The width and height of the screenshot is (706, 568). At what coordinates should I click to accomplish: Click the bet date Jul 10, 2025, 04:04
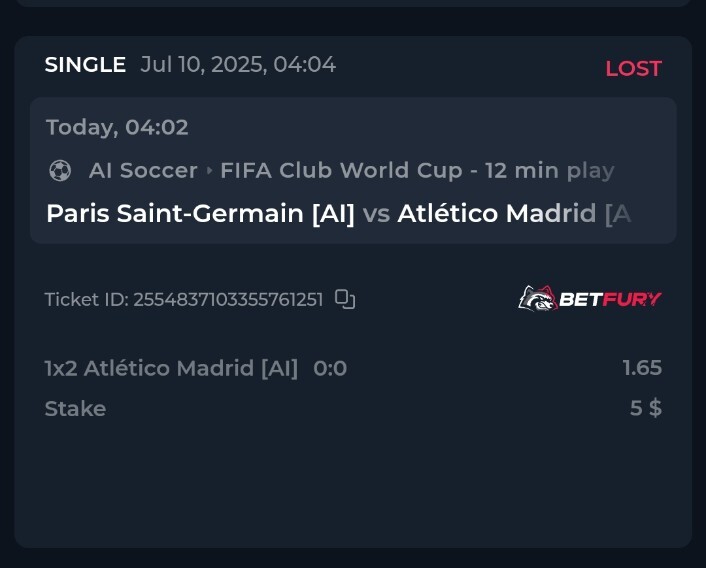(x=238, y=65)
